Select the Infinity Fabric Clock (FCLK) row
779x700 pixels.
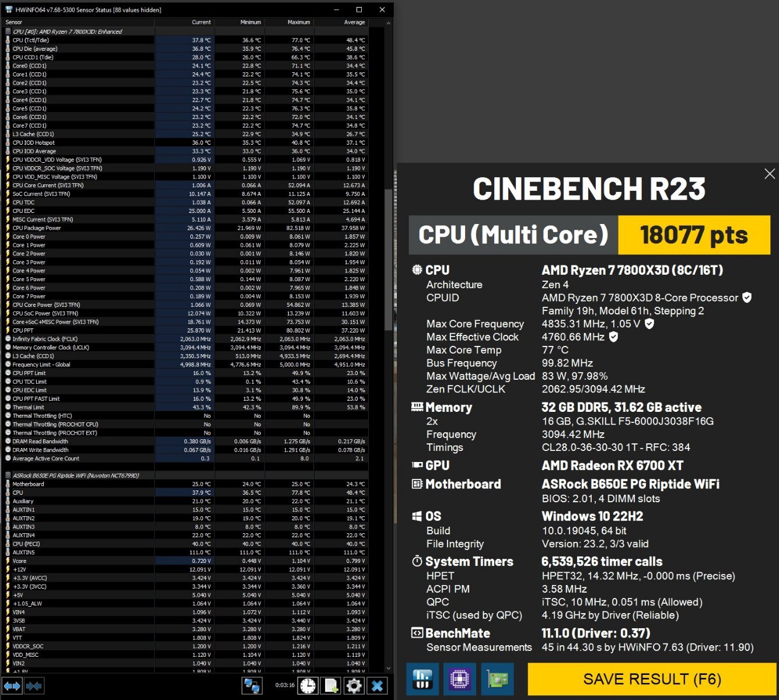click(186, 339)
